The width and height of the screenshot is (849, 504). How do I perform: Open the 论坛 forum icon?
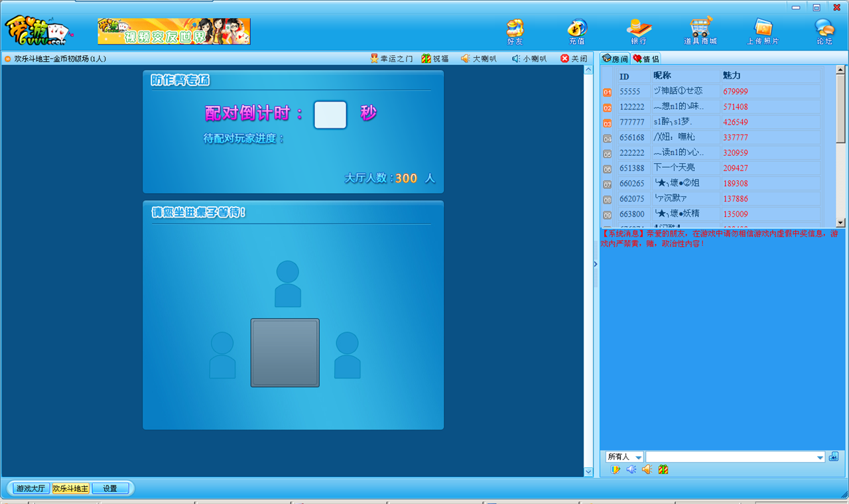[824, 31]
